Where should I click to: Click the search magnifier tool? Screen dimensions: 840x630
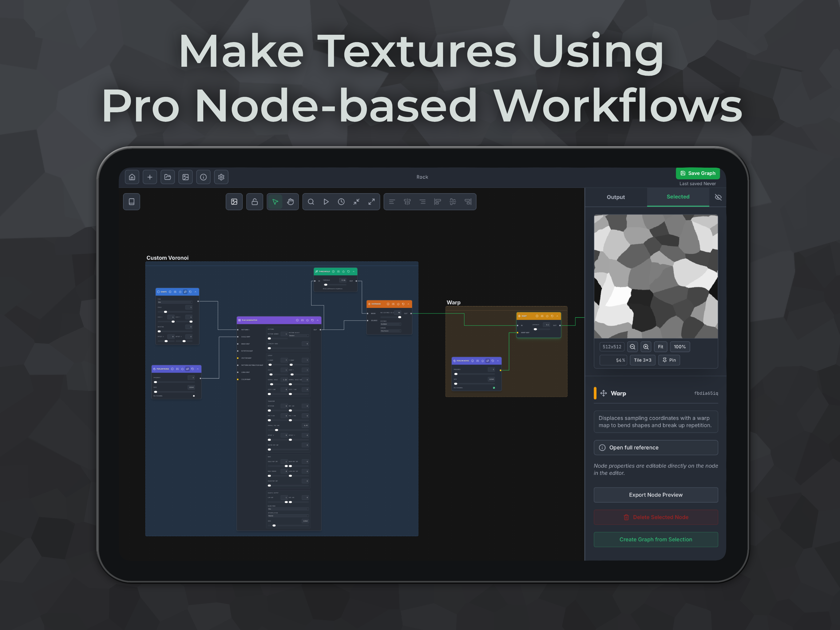[311, 202]
